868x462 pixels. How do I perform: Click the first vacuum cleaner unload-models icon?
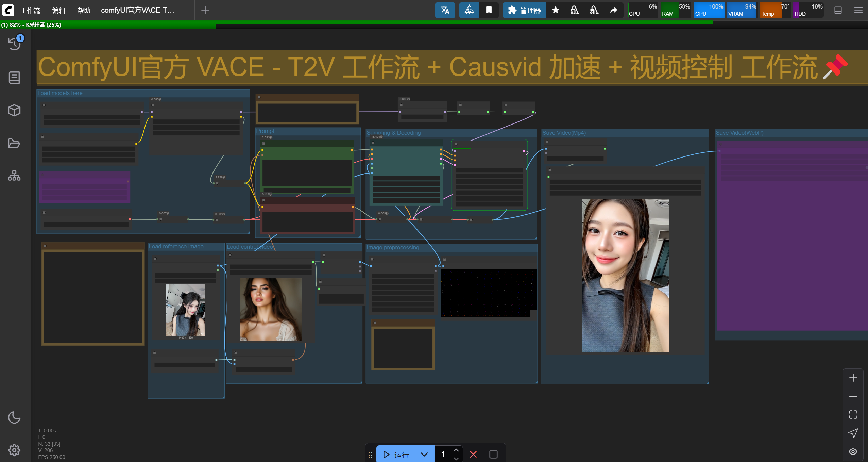(x=575, y=10)
